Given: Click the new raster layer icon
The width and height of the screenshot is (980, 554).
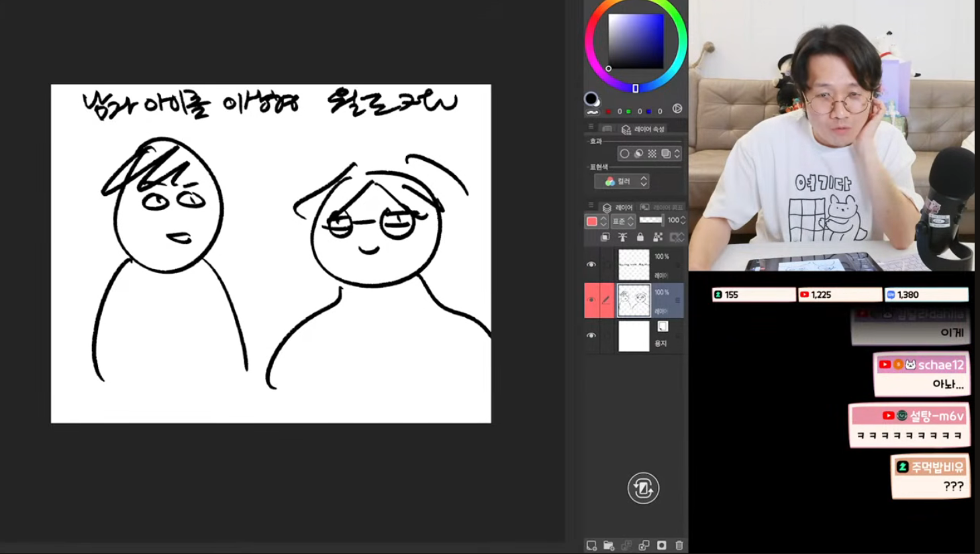Looking at the screenshot, I should coord(591,545).
